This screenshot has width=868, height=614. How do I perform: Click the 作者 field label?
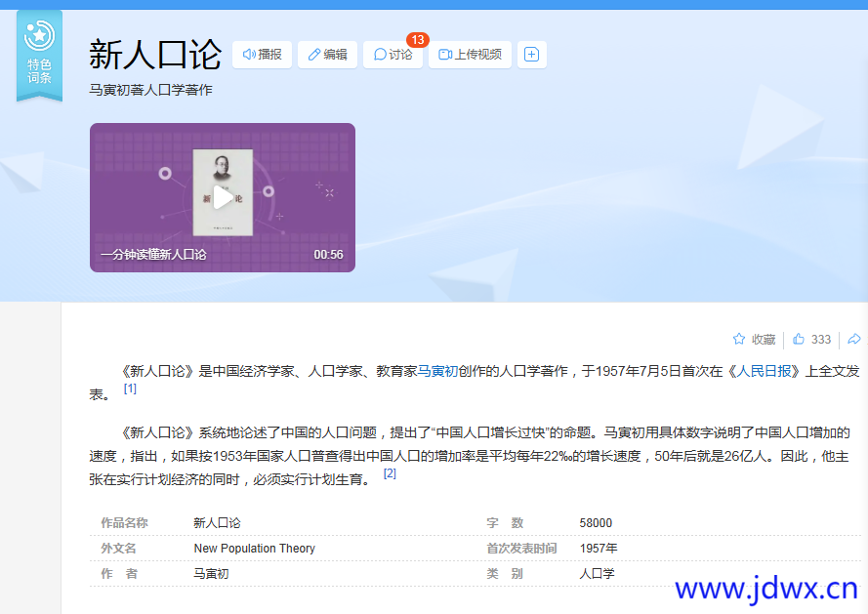point(119,574)
